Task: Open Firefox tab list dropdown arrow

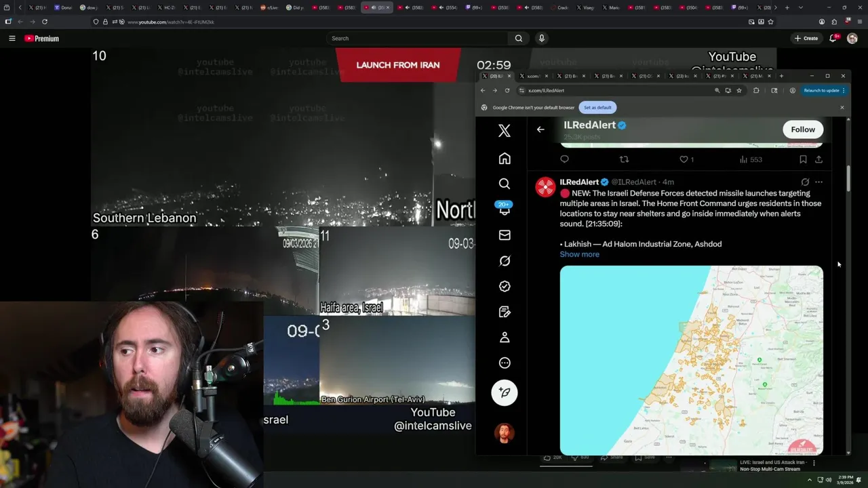Action: tap(802, 7)
